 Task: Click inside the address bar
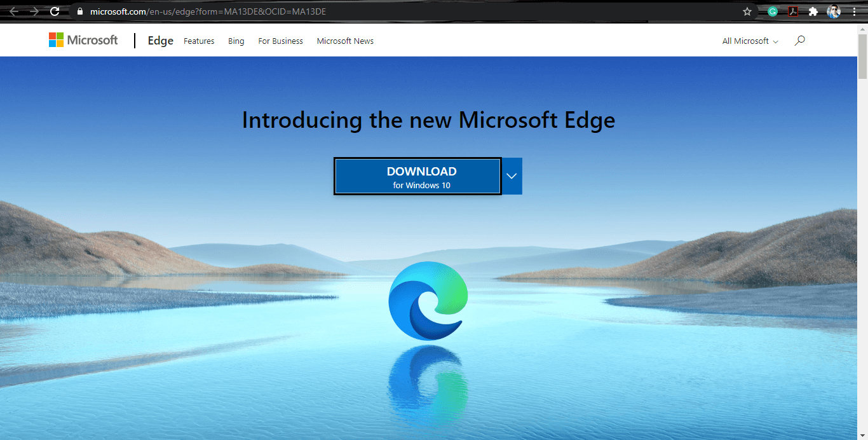tap(254, 11)
